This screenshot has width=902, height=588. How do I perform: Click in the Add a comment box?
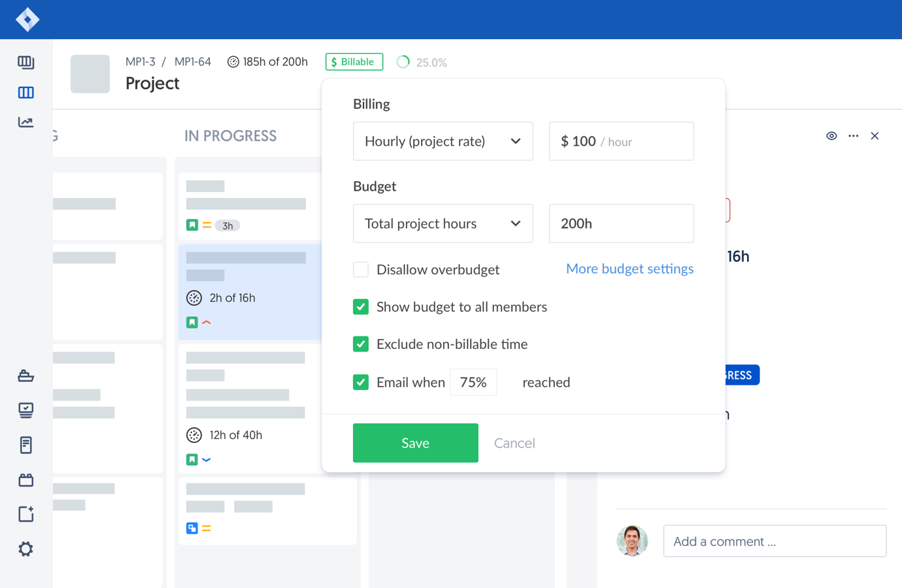click(775, 541)
